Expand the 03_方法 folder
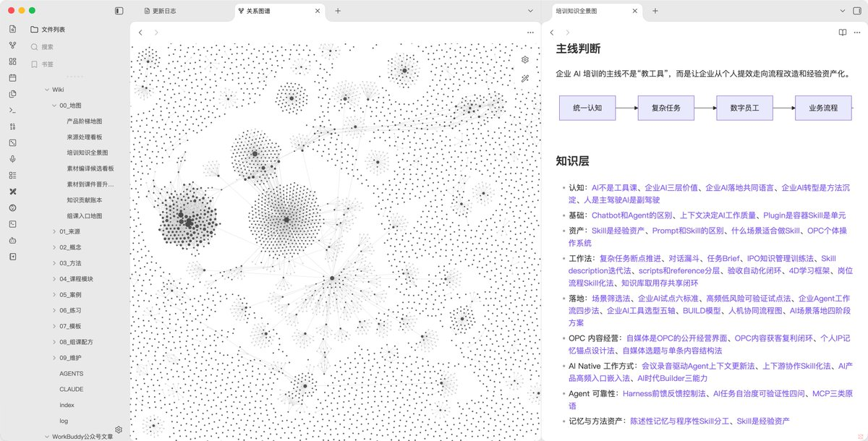This screenshot has height=441, width=868. click(54, 263)
